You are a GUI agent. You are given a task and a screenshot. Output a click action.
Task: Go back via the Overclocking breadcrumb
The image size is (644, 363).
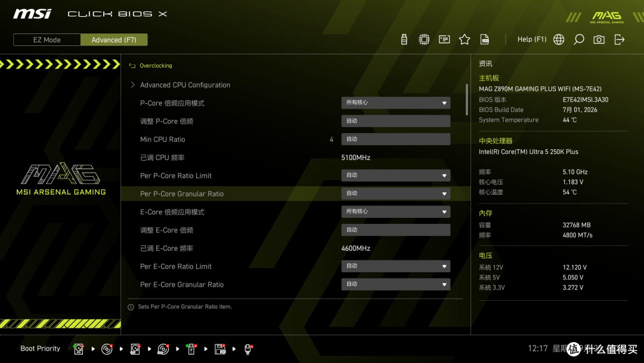click(x=156, y=65)
